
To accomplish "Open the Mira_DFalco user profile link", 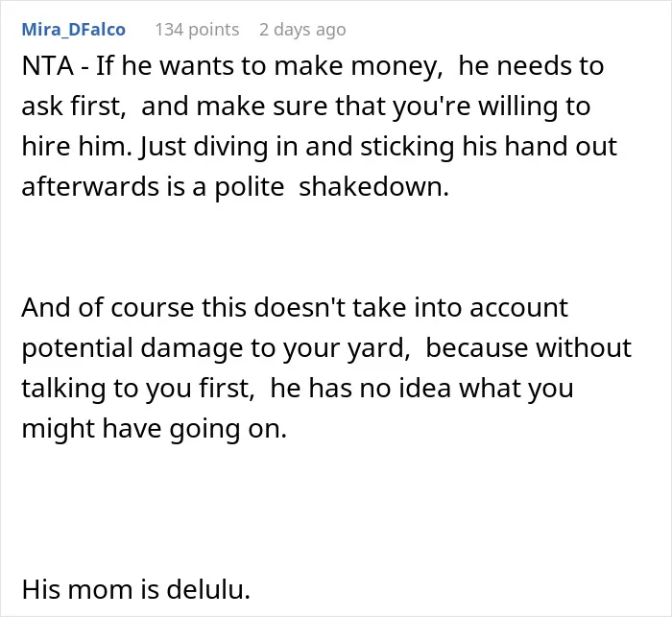I will (x=73, y=30).
